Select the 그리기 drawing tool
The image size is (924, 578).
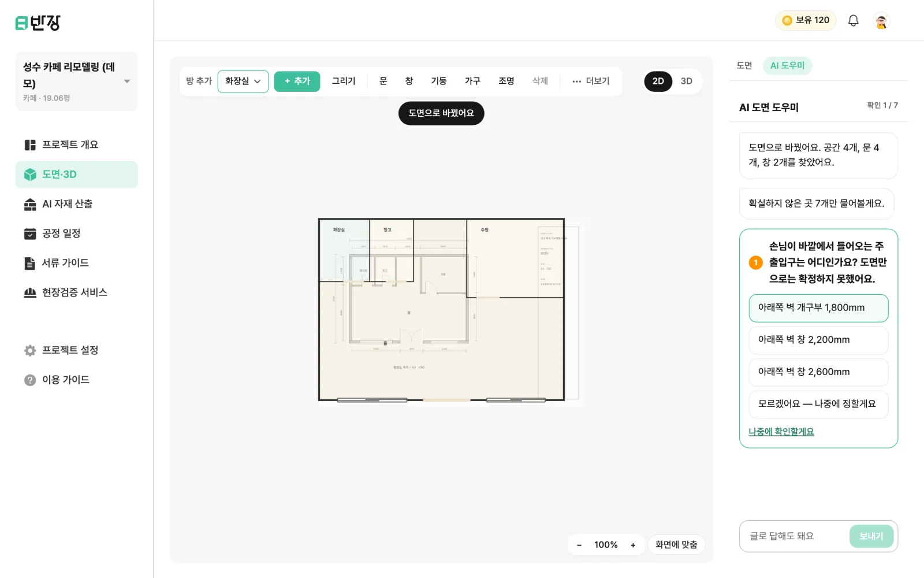pyautogui.click(x=344, y=81)
